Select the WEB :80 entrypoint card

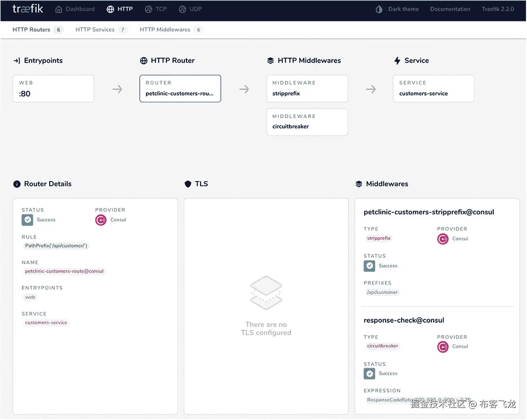click(53, 89)
